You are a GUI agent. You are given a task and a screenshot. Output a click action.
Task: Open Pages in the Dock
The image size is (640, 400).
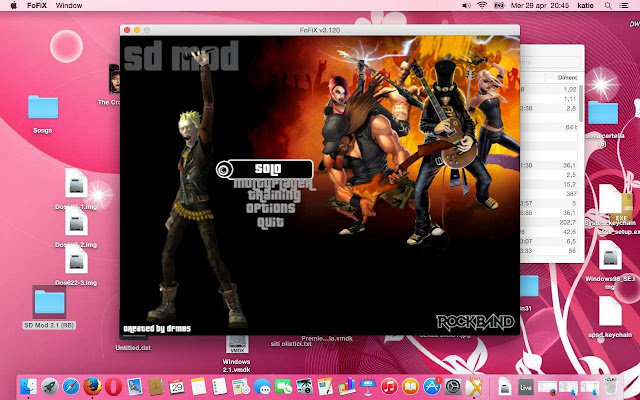tap(325, 386)
